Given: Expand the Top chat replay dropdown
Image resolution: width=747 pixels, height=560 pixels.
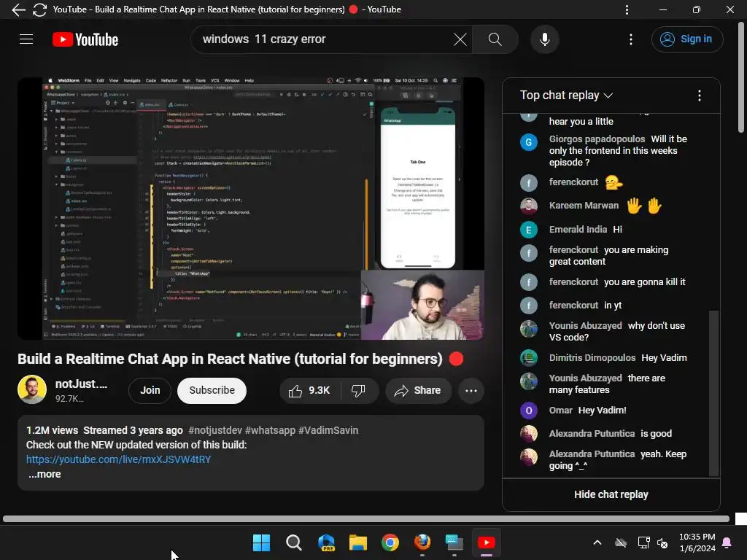Looking at the screenshot, I should (566, 96).
